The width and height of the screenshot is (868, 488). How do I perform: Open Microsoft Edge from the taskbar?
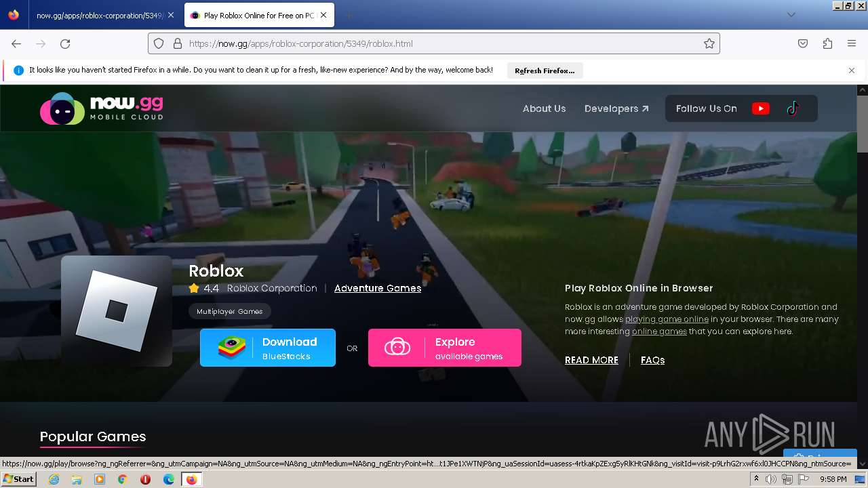click(169, 479)
